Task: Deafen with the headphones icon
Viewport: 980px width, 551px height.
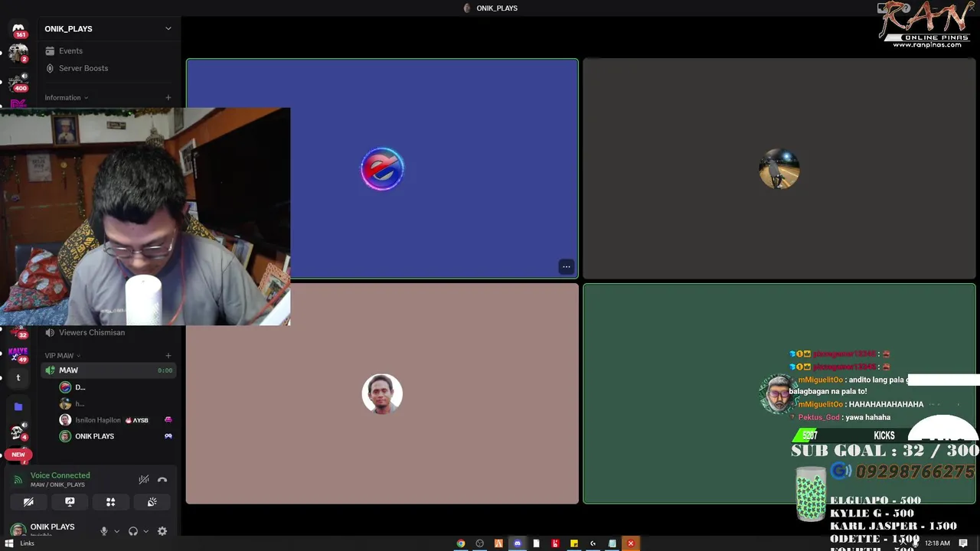Action: click(133, 531)
